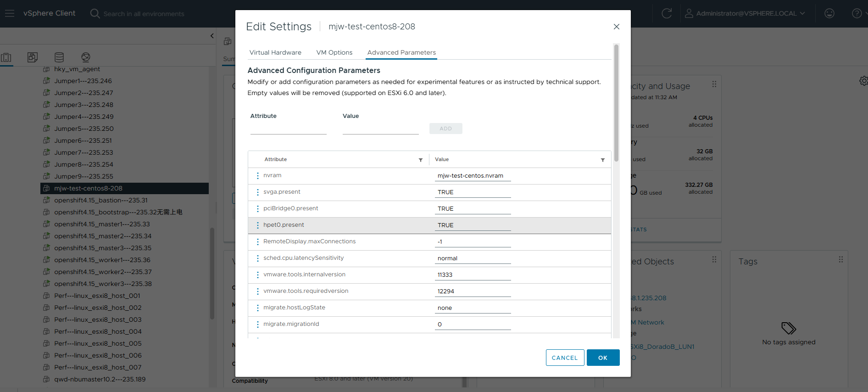Viewport: 868px width, 392px height.
Task: Select the Advanced Parameters tab
Action: click(x=401, y=52)
